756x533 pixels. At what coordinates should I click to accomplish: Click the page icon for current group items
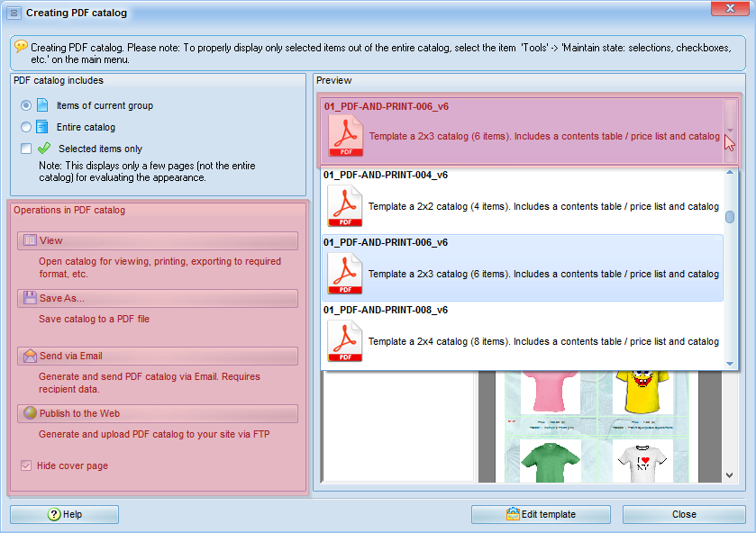(x=42, y=105)
